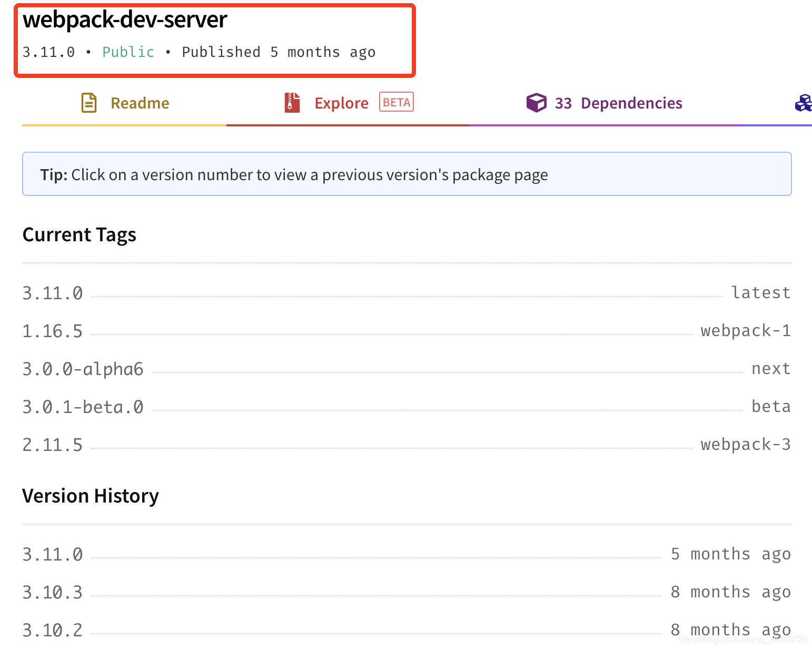Screen dimensions: 812x649
Task: Click the webpack-dev-server package title
Action: coord(125,20)
